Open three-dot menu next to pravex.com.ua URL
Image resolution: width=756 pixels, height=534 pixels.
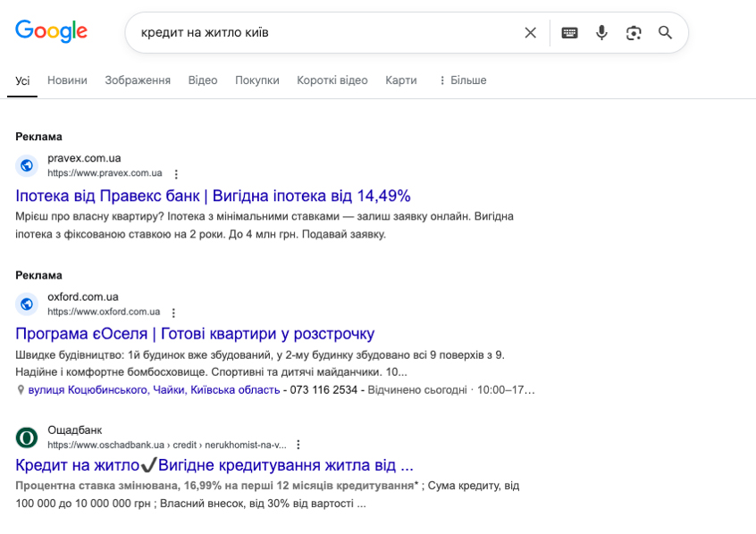tap(176, 174)
